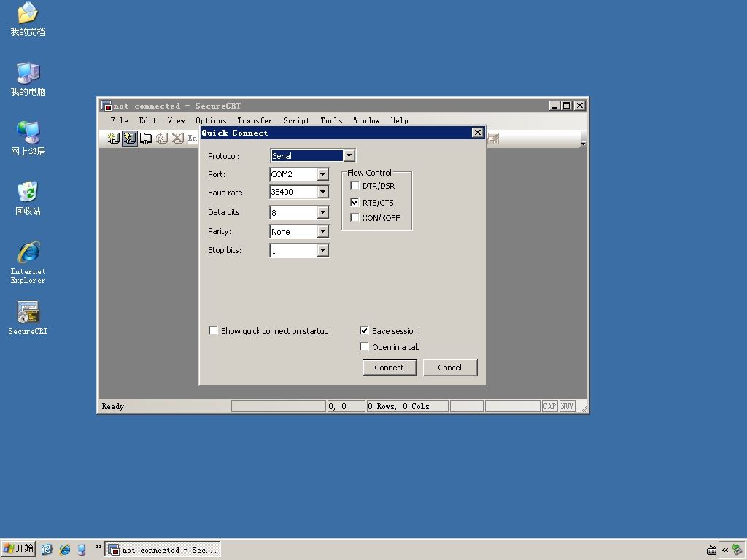Open the Transfer menu
Screen dimensions: 747x560
pyautogui.click(x=255, y=120)
